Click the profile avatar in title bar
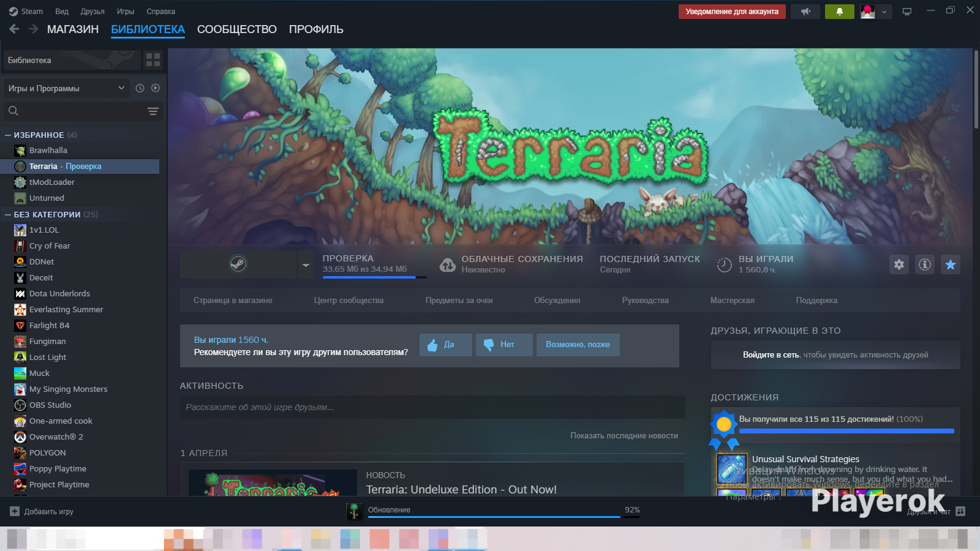 tap(868, 12)
